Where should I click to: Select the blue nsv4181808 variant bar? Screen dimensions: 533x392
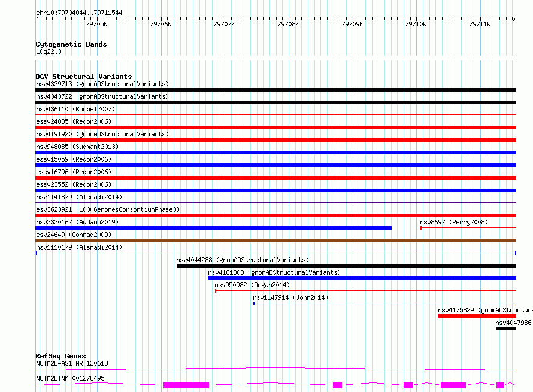pyautogui.click(x=362, y=278)
